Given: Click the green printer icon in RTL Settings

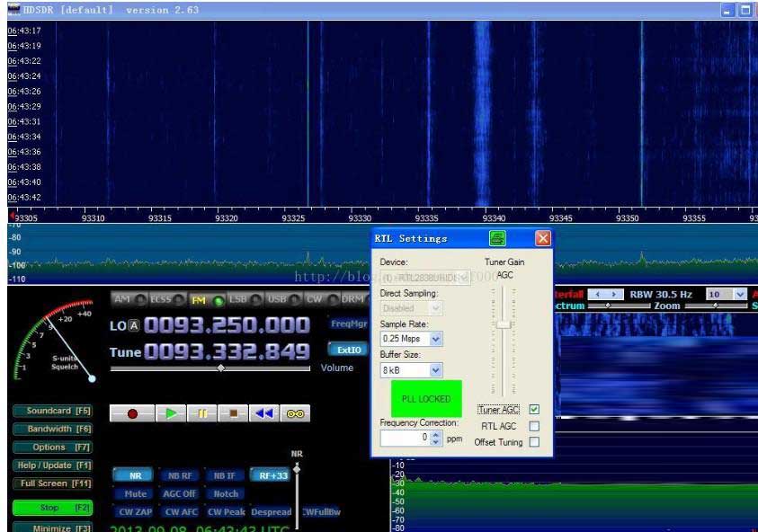Looking at the screenshot, I should pyautogui.click(x=497, y=239).
